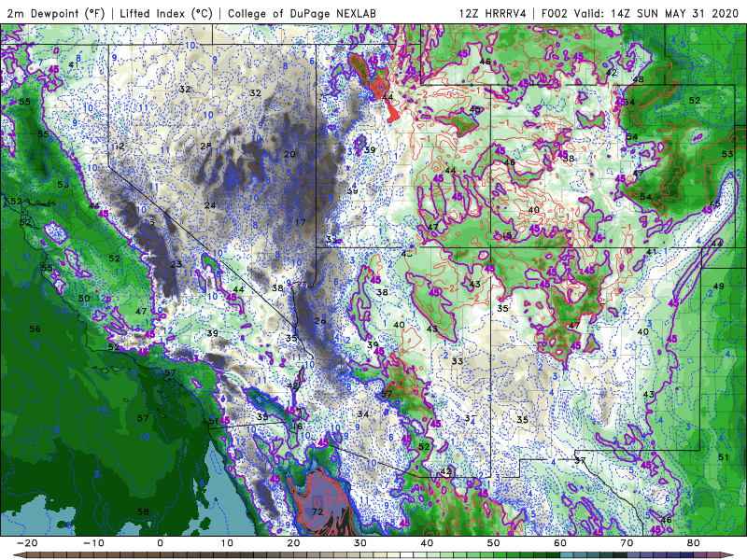Click the '80' label on the color scale

[x=694, y=543]
